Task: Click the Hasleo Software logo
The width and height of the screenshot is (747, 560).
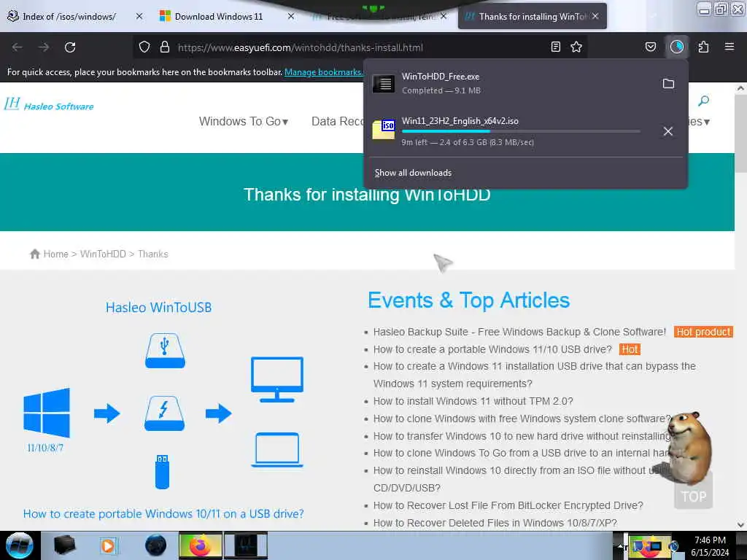Action: point(49,104)
